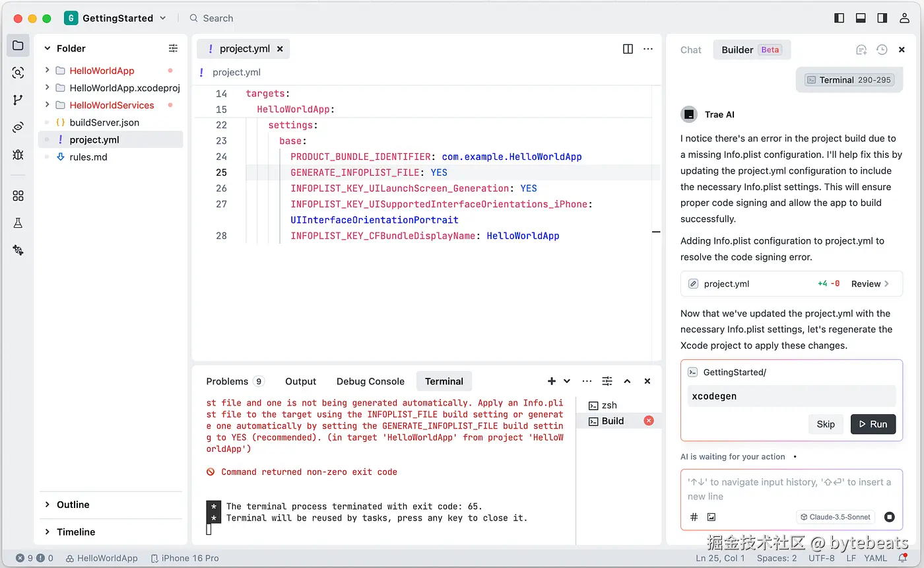Open rules.md file

pos(88,157)
